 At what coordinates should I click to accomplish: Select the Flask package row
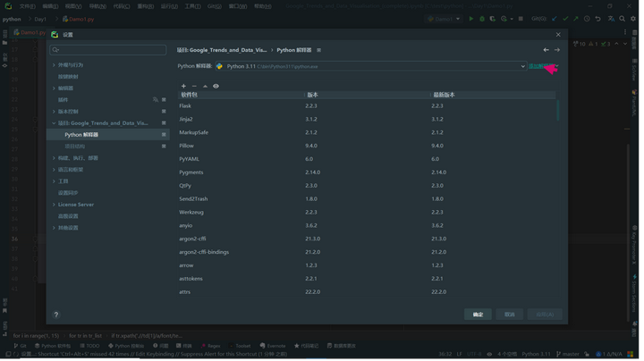(367, 105)
